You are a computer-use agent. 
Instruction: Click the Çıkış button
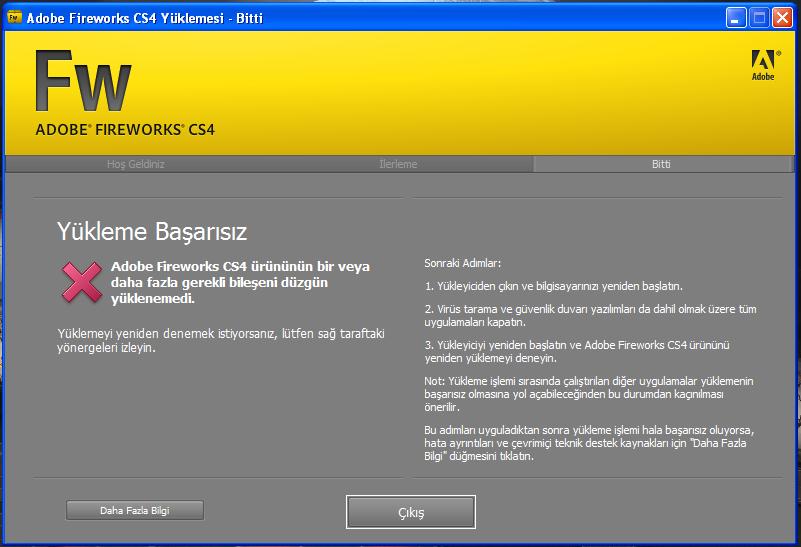tap(411, 512)
